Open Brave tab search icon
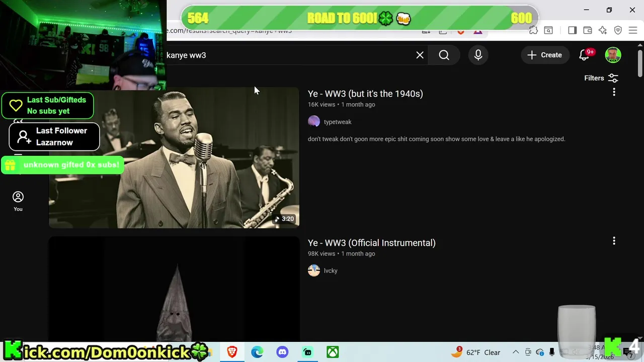The height and width of the screenshot is (362, 644). click(x=548, y=31)
